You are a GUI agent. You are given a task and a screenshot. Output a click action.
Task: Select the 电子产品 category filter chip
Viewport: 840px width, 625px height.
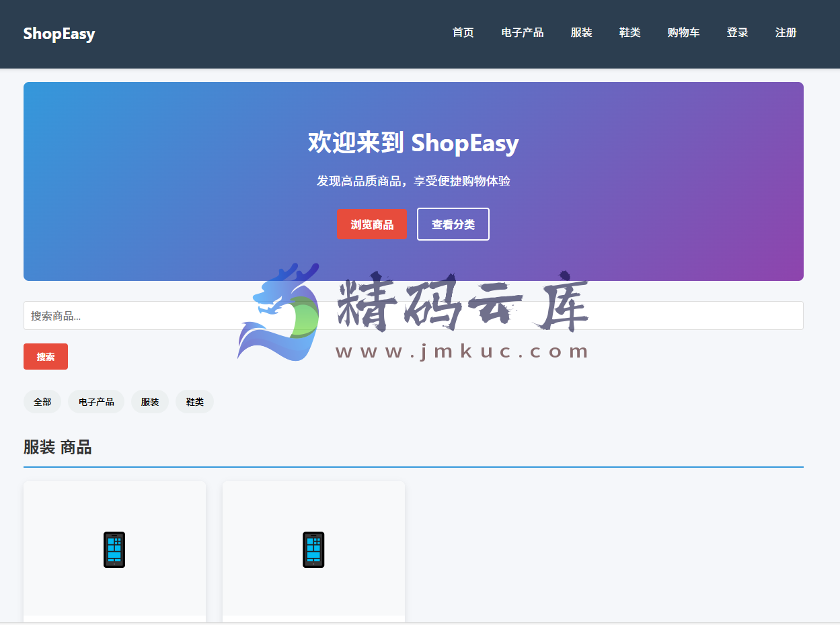pos(96,402)
